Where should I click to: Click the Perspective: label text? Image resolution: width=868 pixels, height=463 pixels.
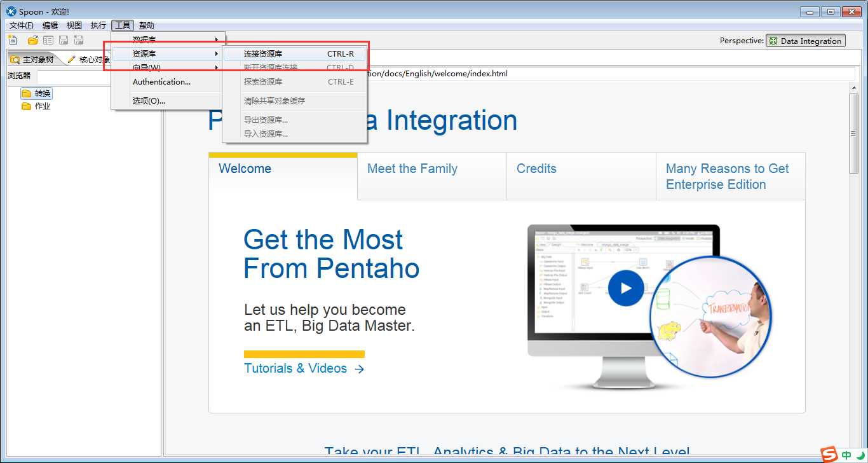[x=742, y=41]
